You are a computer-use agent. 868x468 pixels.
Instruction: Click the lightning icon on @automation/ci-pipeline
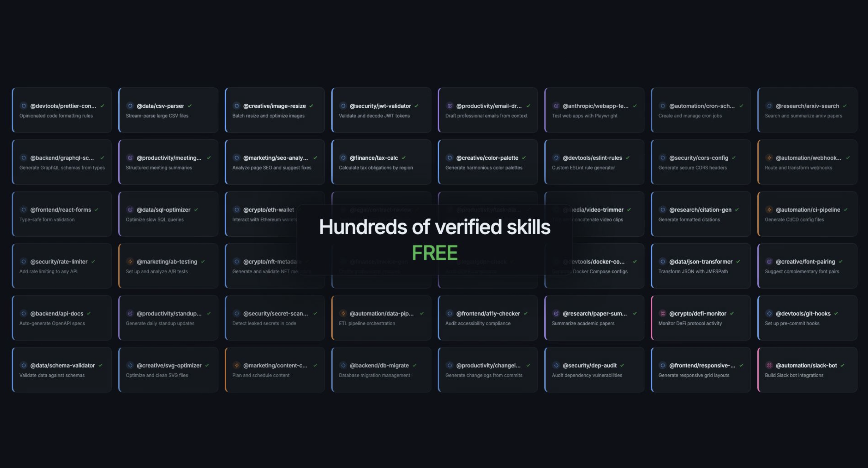(769, 210)
